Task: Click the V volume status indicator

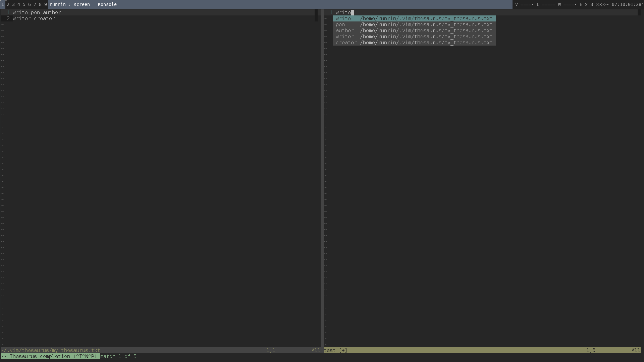Action: click(x=516, y=4)
